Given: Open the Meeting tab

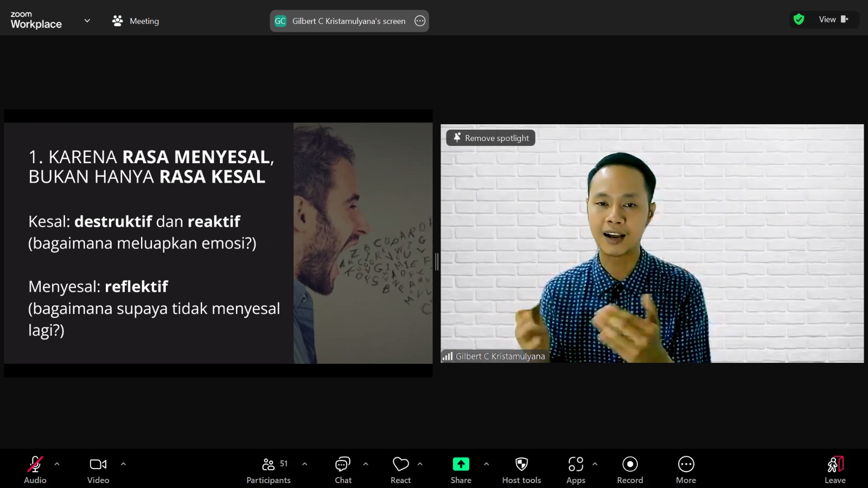Looking at the screenshot, I should [136, 21].
